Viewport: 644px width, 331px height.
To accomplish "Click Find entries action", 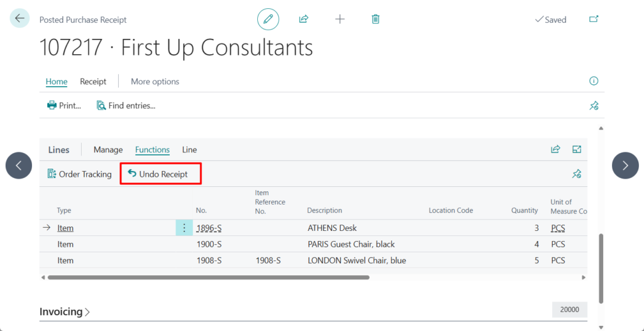I will (126, 106).
